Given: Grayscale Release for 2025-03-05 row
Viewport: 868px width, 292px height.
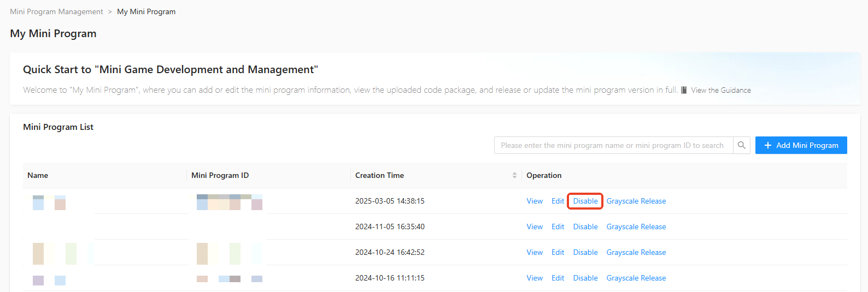Looking at the screenshot, I should tap(636, 201).
